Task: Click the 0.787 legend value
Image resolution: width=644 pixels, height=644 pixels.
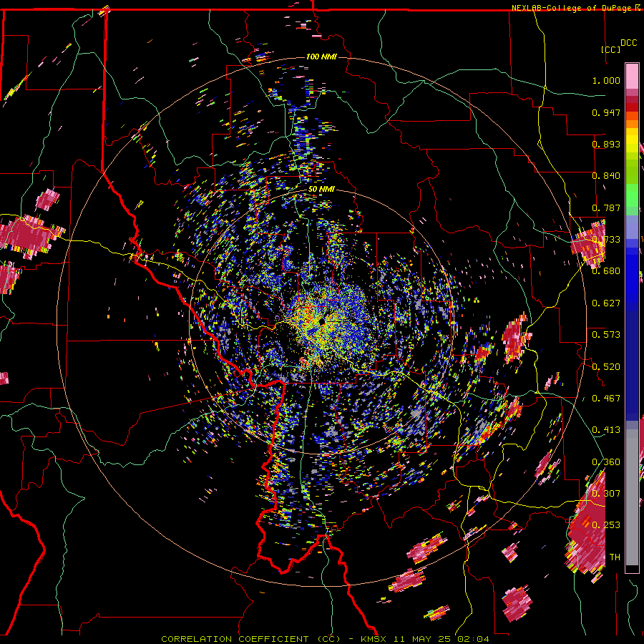Action: (x=606, y=208)
